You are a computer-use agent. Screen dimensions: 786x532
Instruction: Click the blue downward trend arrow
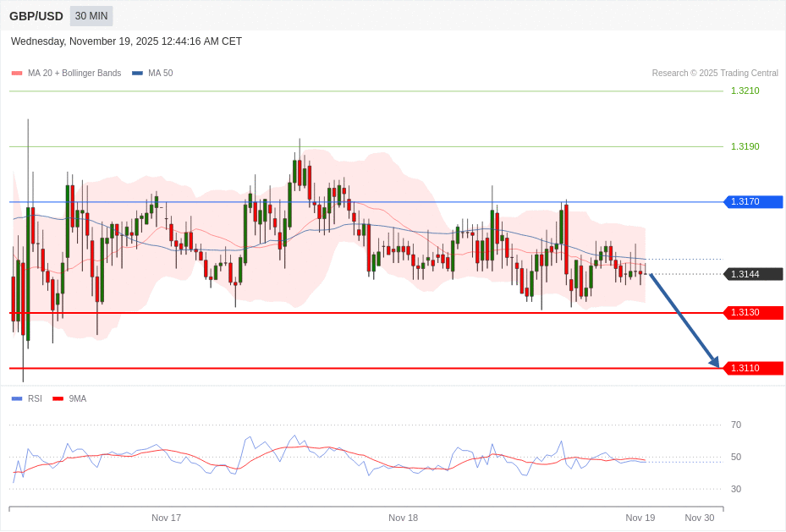[683, 321]
